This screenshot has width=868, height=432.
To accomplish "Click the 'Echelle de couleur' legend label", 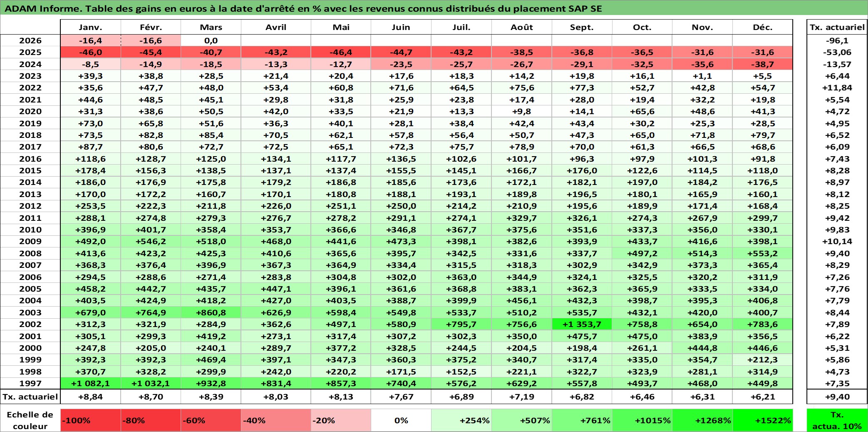I will pyautogui.click(x=30, y=420).
